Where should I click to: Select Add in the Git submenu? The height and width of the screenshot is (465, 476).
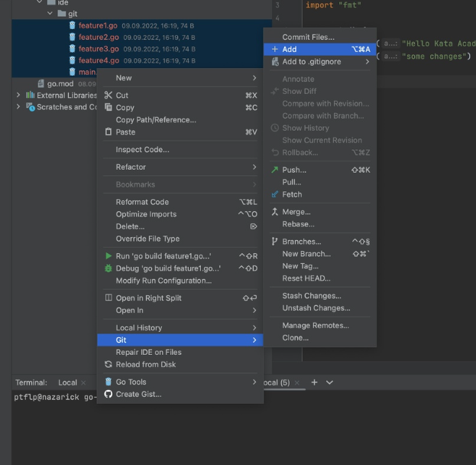(289, 49)
